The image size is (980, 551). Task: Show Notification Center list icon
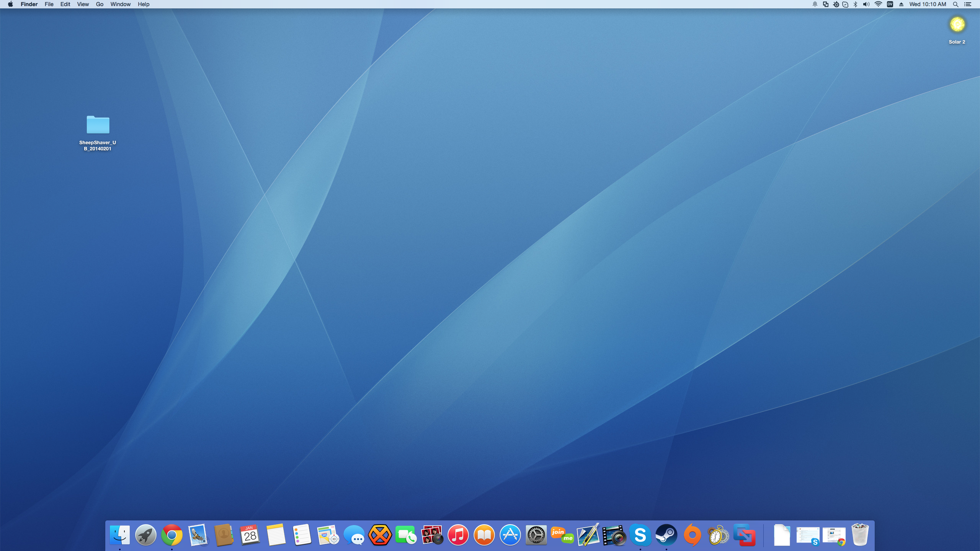click(x=967, y=4)
